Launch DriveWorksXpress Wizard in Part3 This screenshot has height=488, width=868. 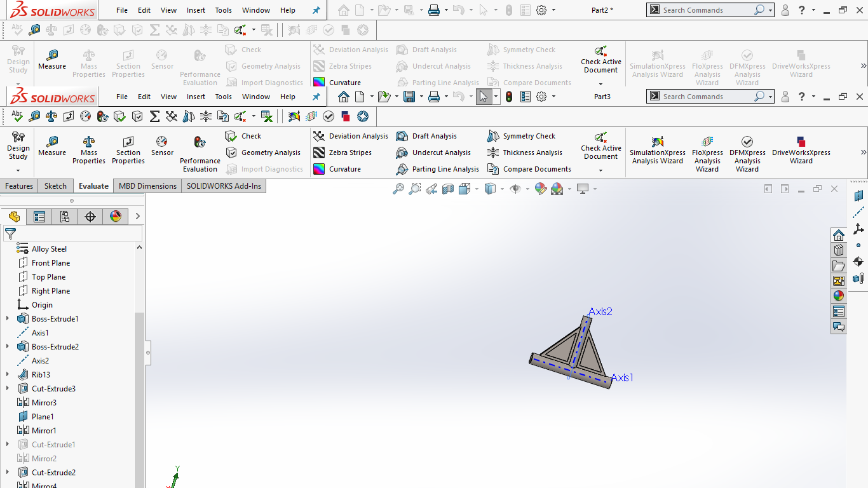[801, 150]
